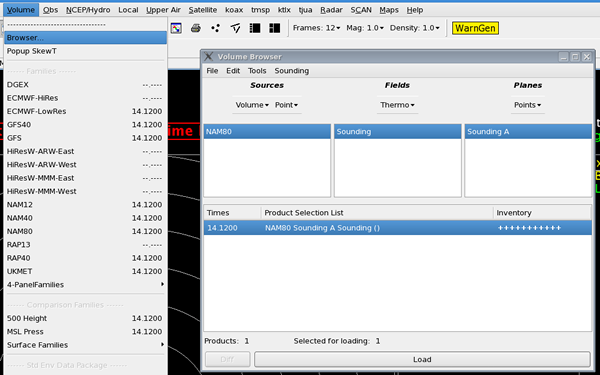
Task: Click the Volume Browser window X logo icon
Action: [209, 57]
